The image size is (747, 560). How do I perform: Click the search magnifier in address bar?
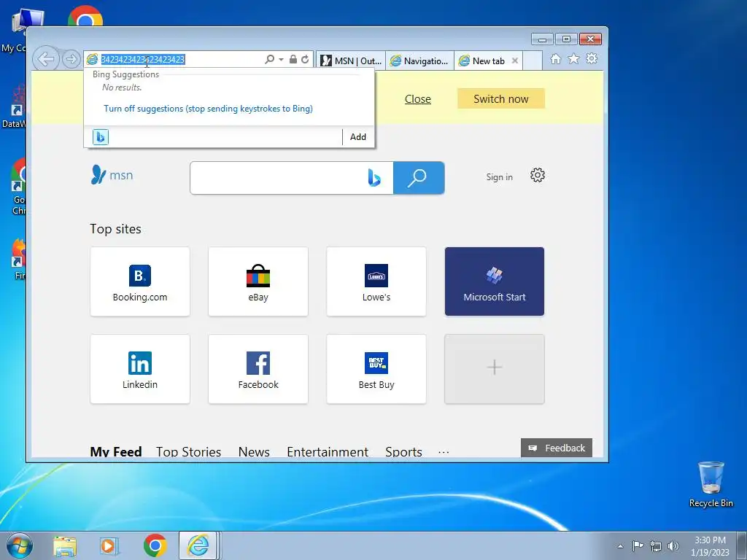pos(270,59)
